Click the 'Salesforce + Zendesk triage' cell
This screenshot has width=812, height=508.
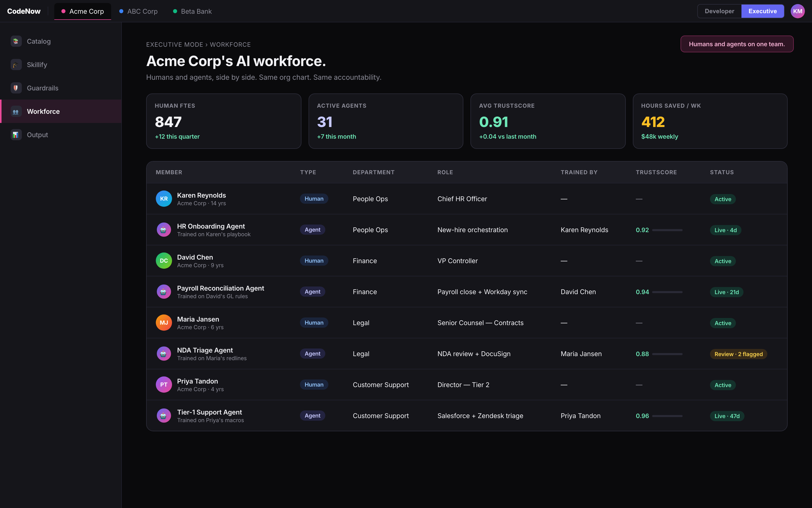point(480,416)
